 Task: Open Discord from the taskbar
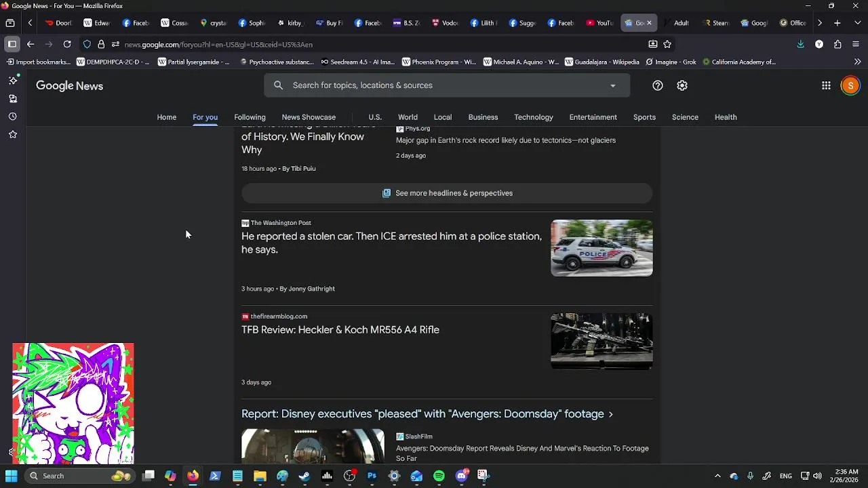(x=462, y=476)
